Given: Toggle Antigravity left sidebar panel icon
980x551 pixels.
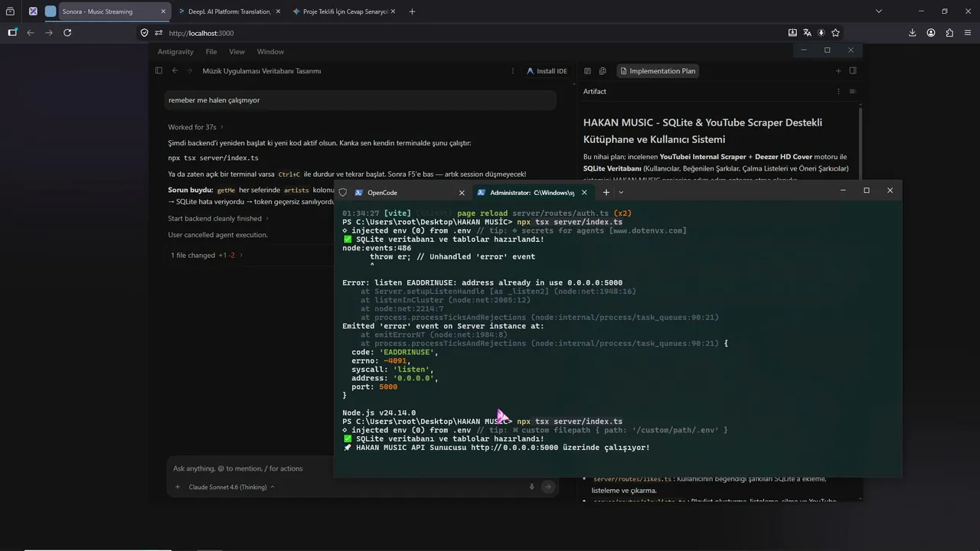Looking at the screenshot, I should (158, 70).
